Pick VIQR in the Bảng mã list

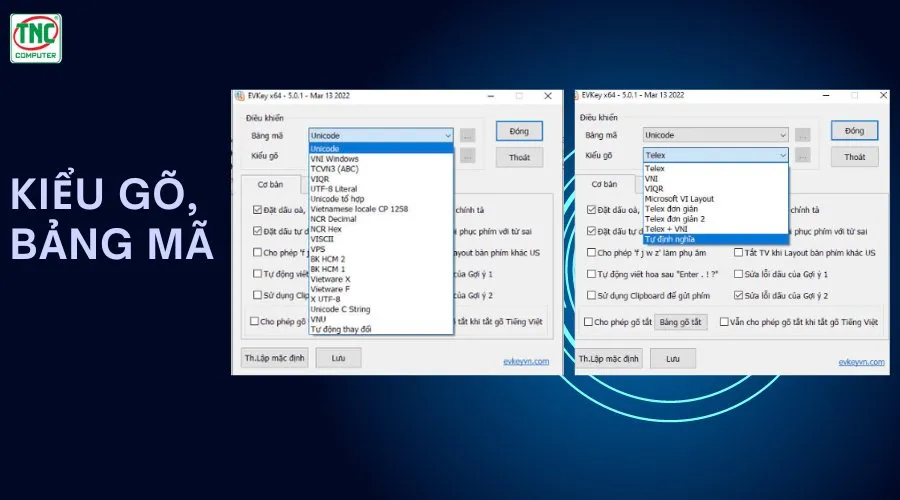381,179
